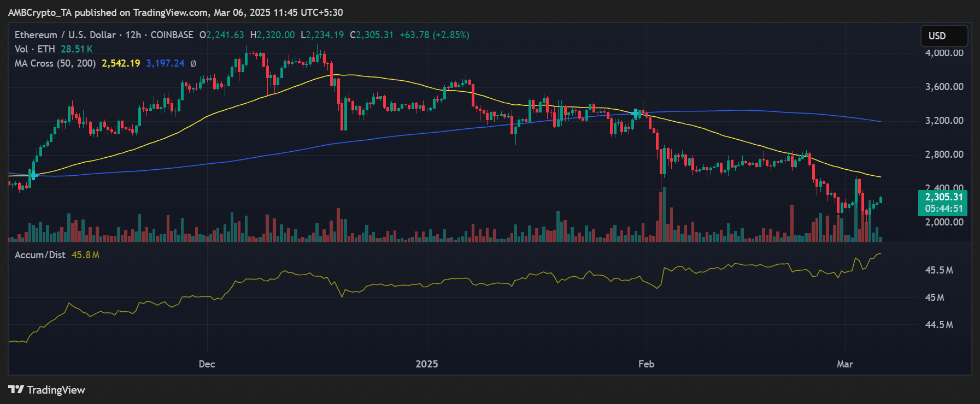Click the Mar time axis label

[845, 364]
